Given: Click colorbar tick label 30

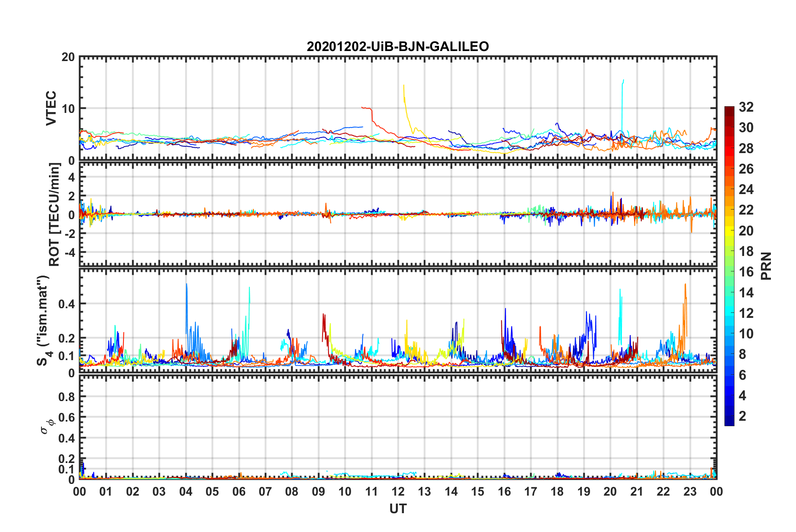Looking at the screenshot, I should pos(746,128).
